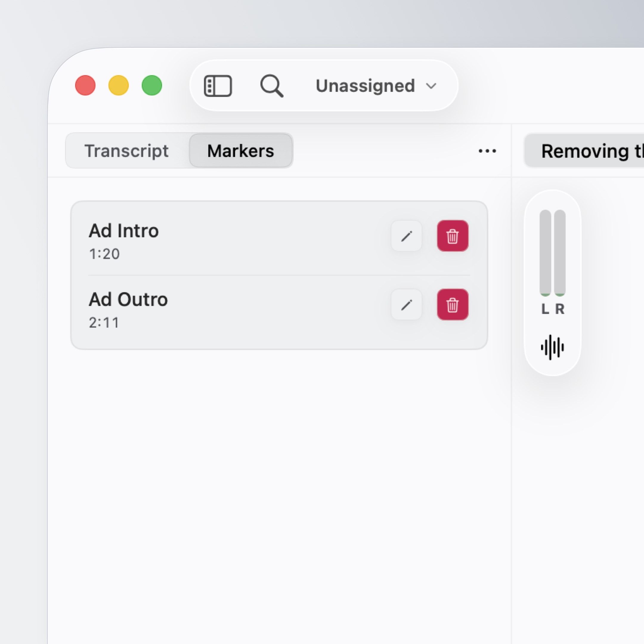Click the 1:20 timestamp
This screenshot has width=644, height=644.
point(104,254)
